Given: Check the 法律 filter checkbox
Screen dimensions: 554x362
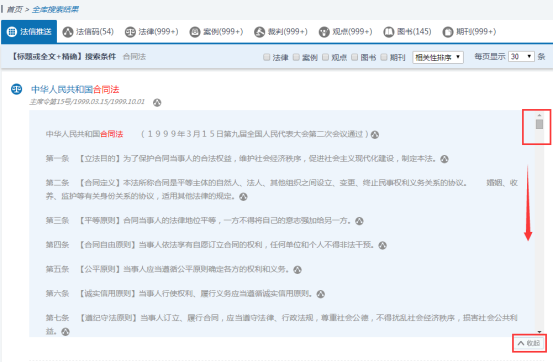Looking at the screenshot, I should coord(267,57).
